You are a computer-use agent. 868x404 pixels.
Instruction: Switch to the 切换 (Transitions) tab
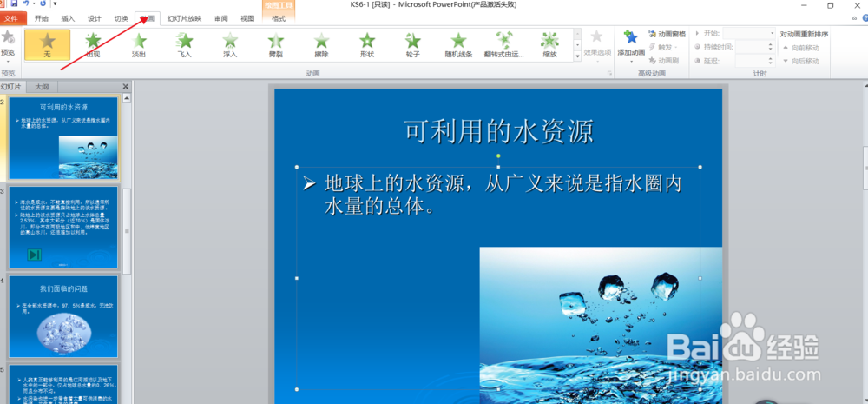point(122,18)
